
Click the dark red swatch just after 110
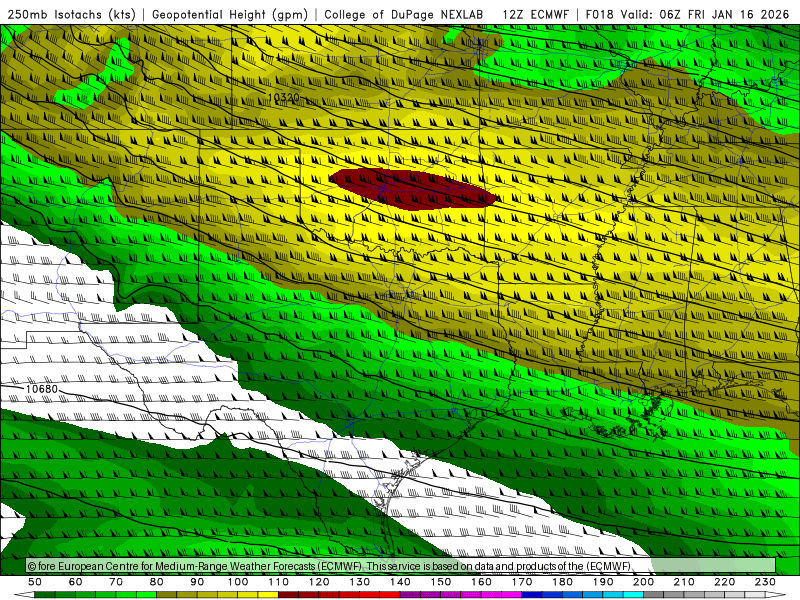tap(288, 595)
